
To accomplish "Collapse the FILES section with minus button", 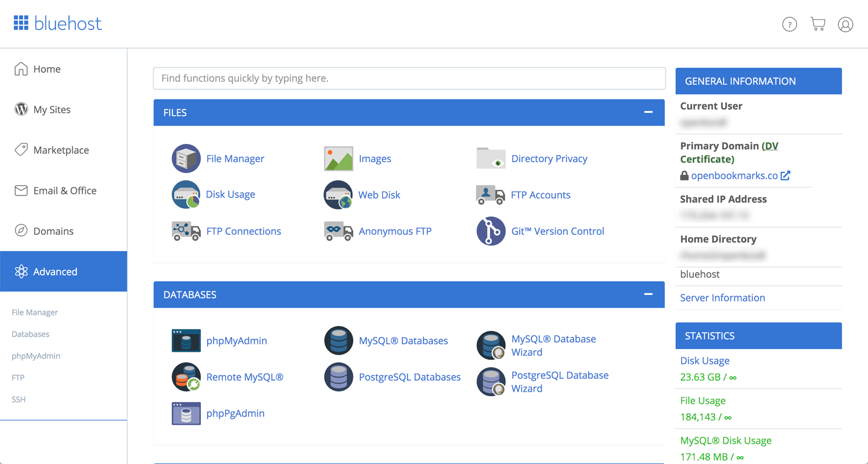I will (x=648, y=112).
